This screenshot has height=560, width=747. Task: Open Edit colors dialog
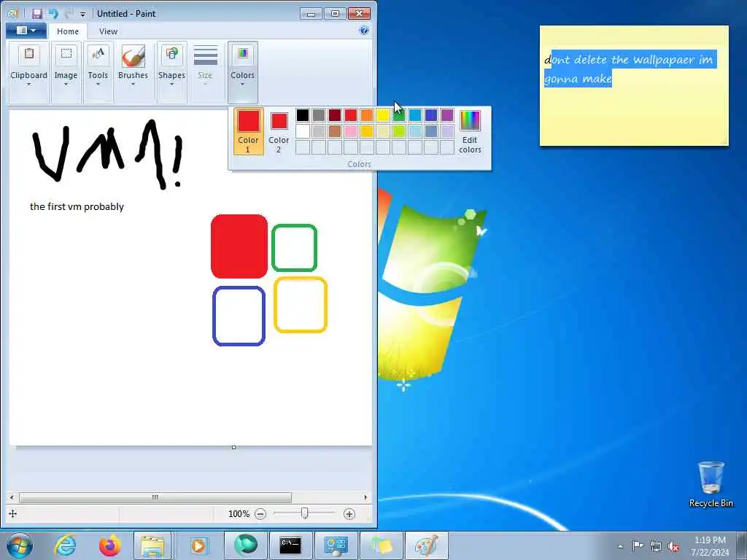pyautogui.click(x=470, y=131)
